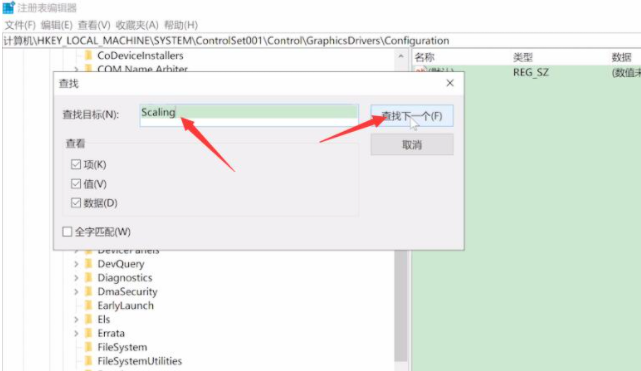Select the DevQuery folder icon
This screenshot has width=641, height=371.
(x=88, y=264)
